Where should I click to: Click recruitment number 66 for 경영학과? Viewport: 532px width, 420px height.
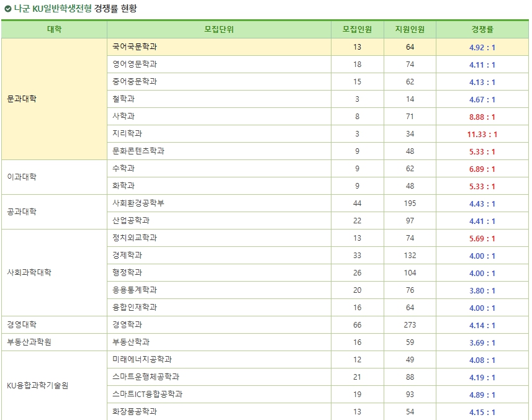(358, 324)
